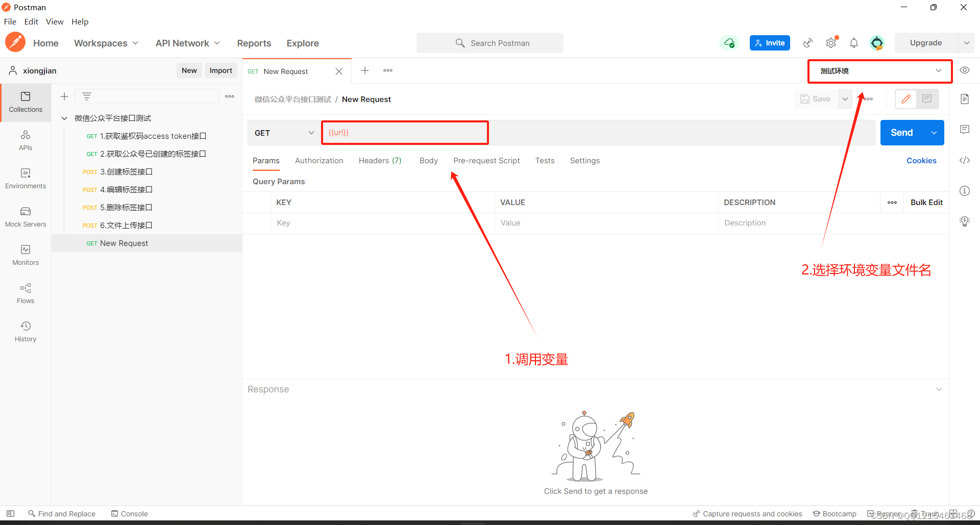The width and height of the screenshot is (980, 525).
Task: Open the capture requests satellite icon
Action: [x=808, y=43]
